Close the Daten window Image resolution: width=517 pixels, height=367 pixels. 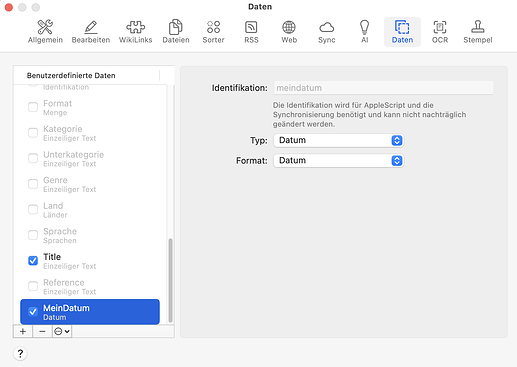coord(9,7)
